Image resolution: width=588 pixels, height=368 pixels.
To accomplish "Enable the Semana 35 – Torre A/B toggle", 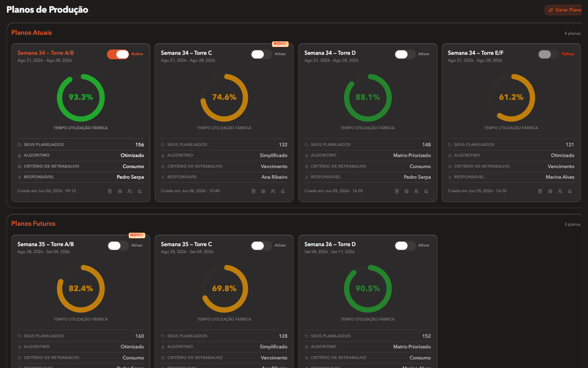I will pos(118,246).
